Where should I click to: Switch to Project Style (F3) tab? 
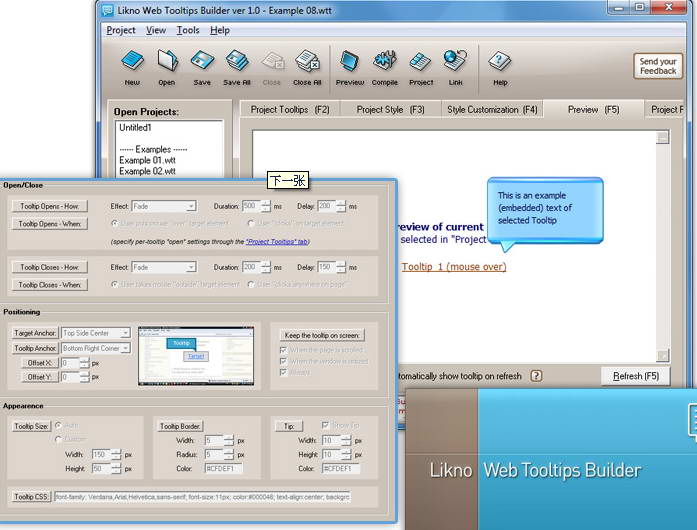390,109
